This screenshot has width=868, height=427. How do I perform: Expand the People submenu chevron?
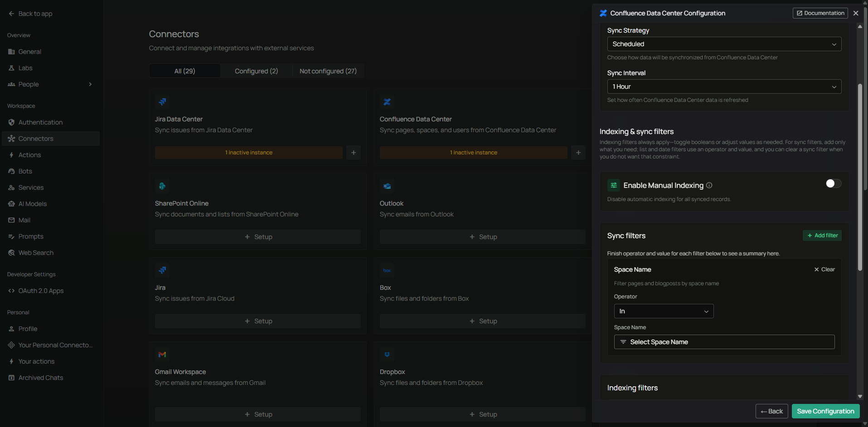[90, 84]
